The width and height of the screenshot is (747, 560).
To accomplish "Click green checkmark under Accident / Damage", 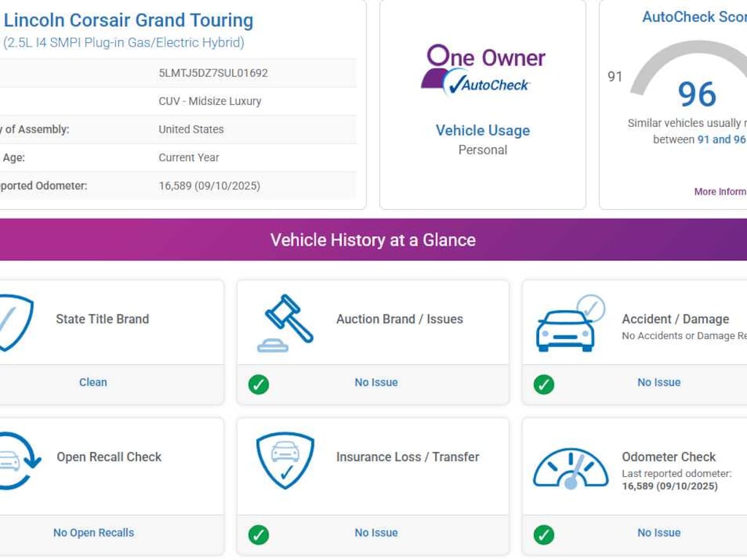I will [543, 384].
